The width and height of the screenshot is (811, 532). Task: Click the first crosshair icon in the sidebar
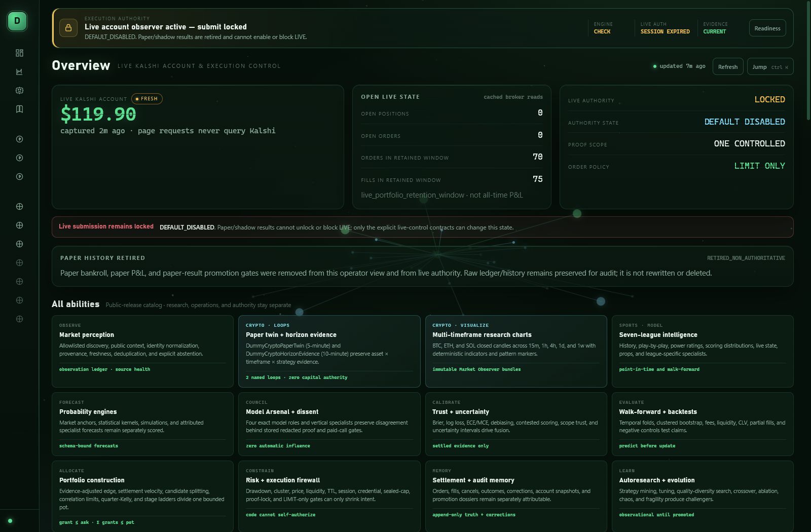click(19, 206)
